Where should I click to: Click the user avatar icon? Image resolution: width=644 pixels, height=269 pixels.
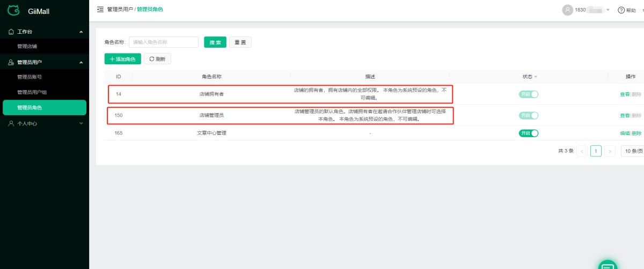567,10
